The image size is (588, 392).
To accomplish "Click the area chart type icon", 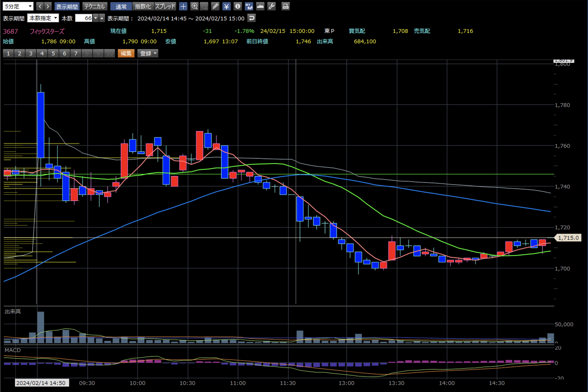I will click(x=260, y=6).
